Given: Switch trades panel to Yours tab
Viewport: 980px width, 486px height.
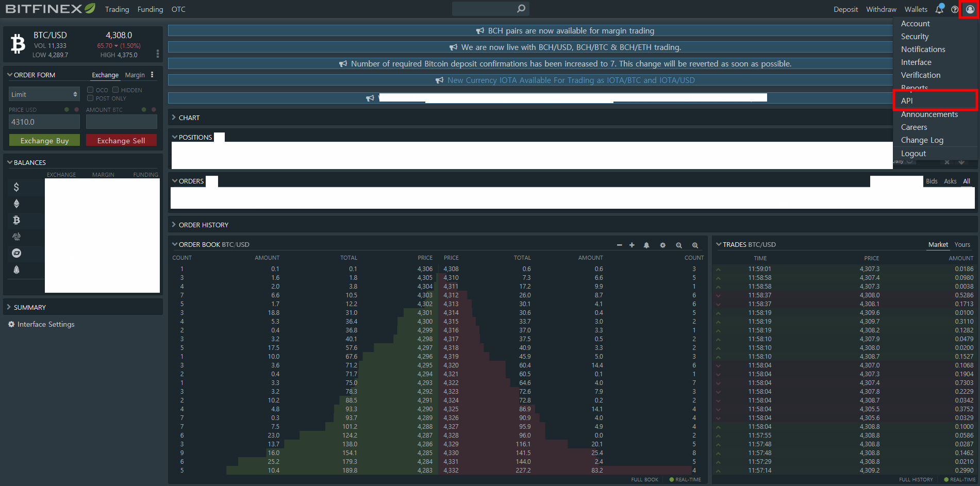Looking at the screenshot, I should [x=962, y=245].
